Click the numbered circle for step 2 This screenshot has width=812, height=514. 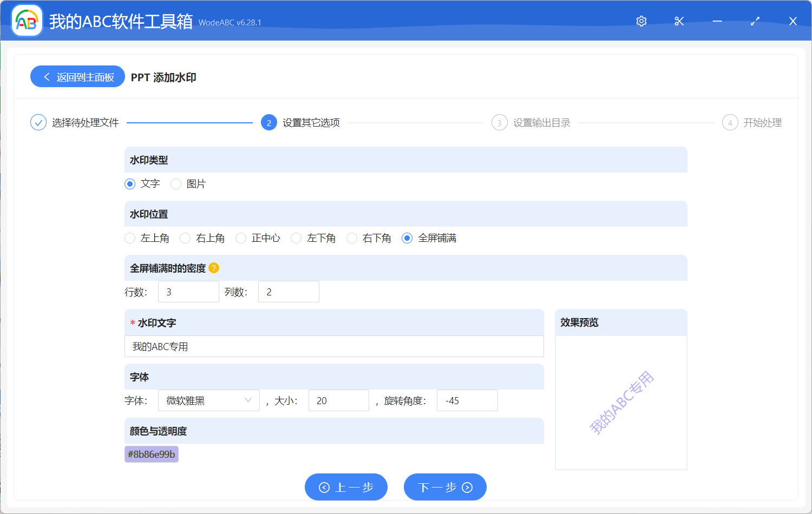tap(269, 122)
